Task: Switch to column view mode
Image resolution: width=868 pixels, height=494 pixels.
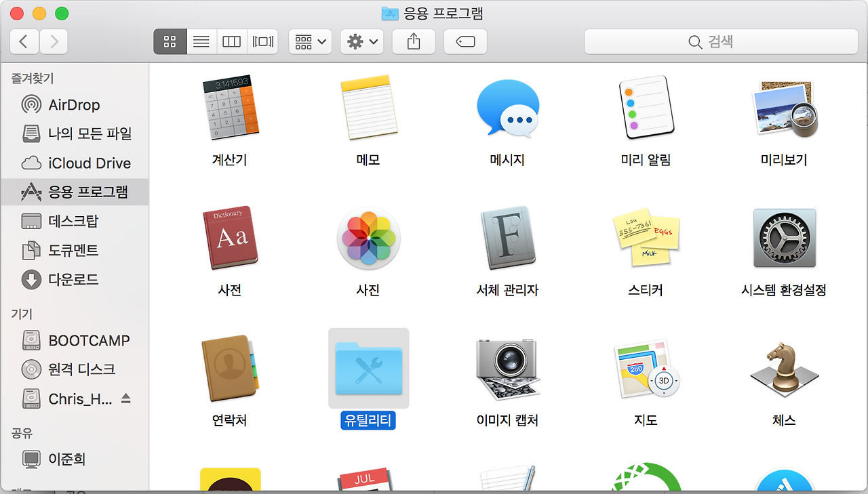Action: click(231, 41)
